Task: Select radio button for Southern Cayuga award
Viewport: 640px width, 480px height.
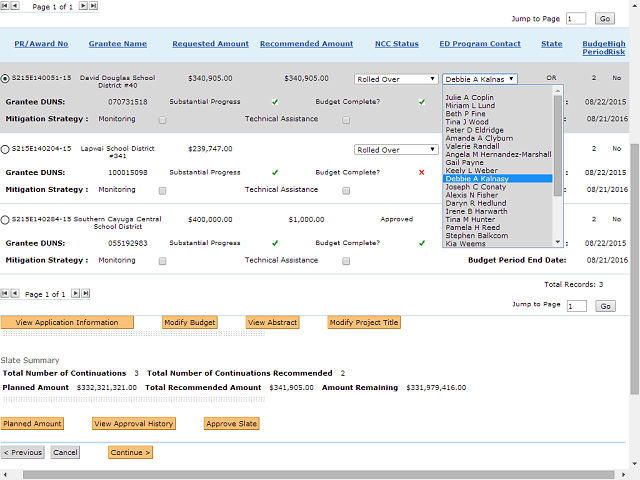Action: coord(5,220)
